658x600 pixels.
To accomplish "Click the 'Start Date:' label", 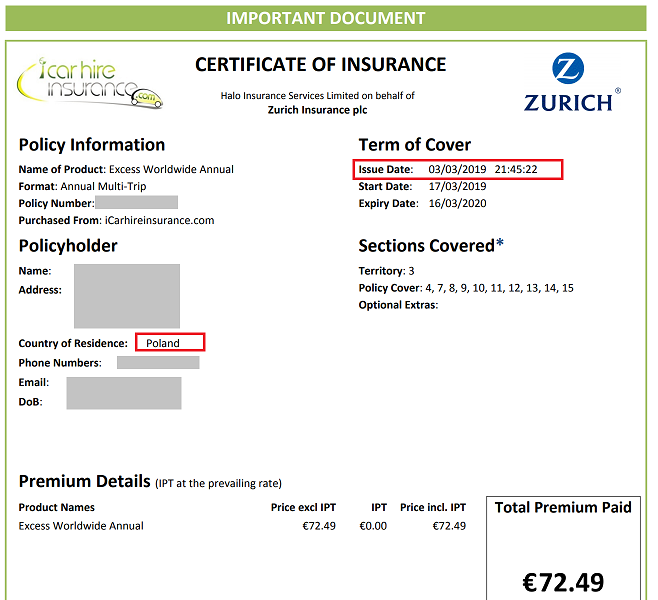I will 385,186.
